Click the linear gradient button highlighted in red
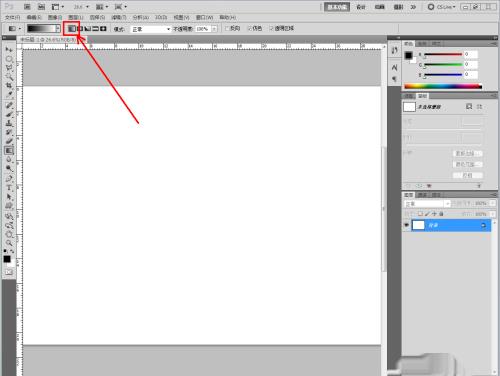500x376 pixels. point(71,29)
